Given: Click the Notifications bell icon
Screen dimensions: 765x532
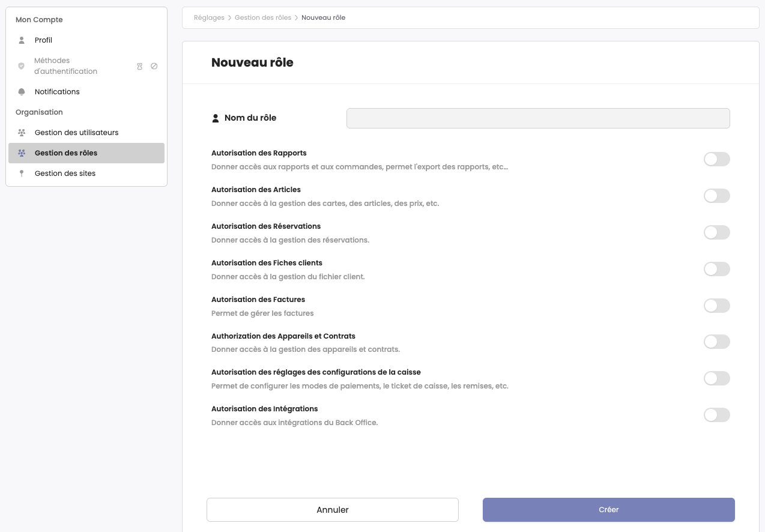Looking at the screenshot, I should [22, 91].
